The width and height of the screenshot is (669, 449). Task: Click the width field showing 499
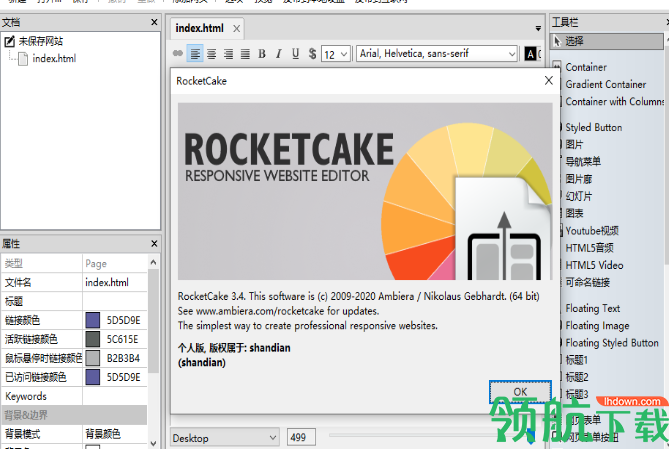click(301, 437)
